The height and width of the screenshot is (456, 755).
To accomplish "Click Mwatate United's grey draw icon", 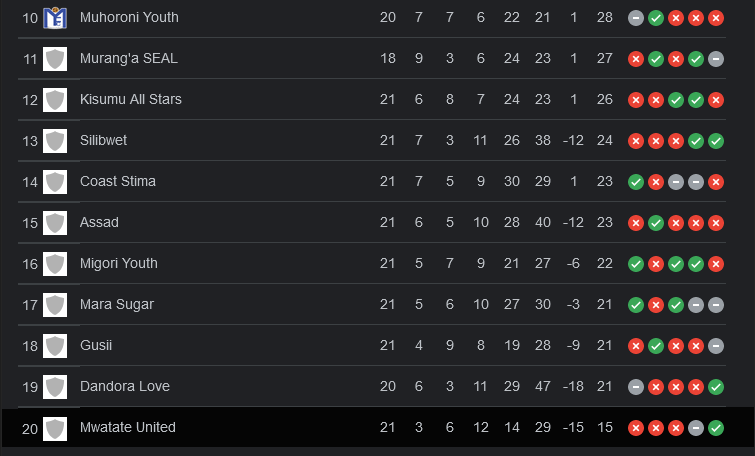I will (x=696, y=428).
